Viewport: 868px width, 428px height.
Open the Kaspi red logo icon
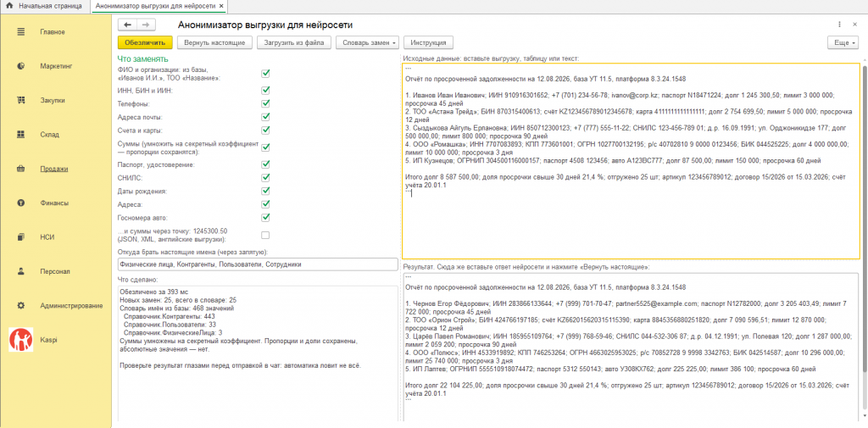[21, 339]
